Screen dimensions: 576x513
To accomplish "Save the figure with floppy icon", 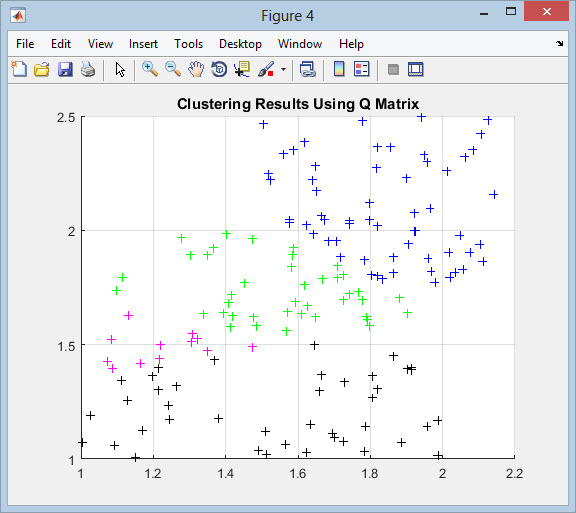I will point(65,69).
